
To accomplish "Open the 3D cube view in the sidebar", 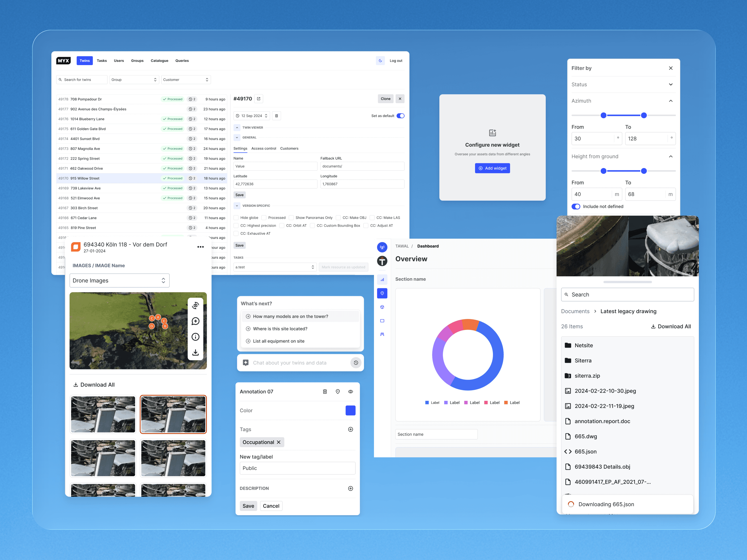I will tap(382, 307).
